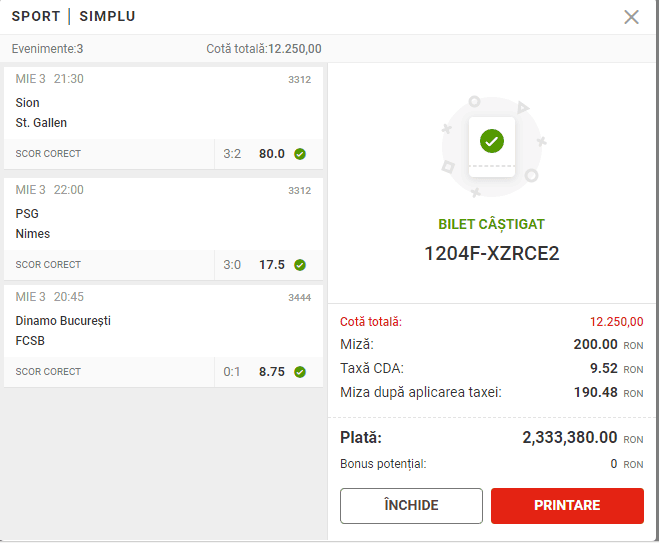The height and width of the screenshot is (543, 659).
Task: Click event code 3444 on Dinamo match
Action: click(x=300, y=298)
